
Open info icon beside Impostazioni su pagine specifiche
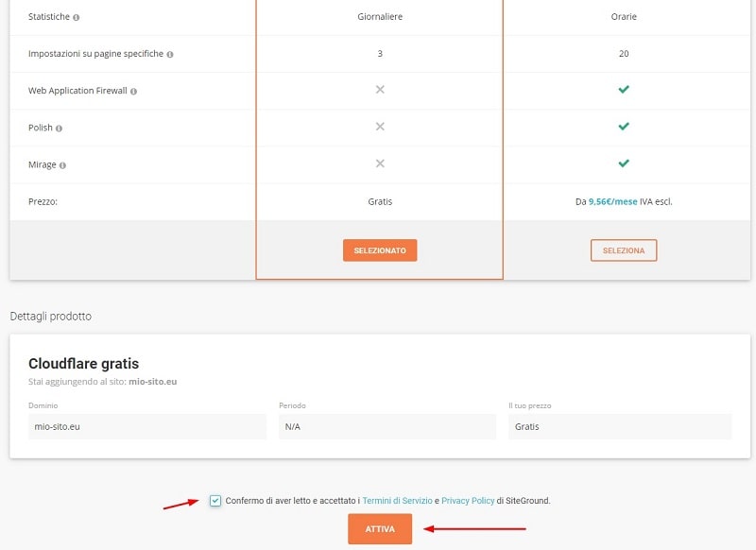tap(170, 55)
